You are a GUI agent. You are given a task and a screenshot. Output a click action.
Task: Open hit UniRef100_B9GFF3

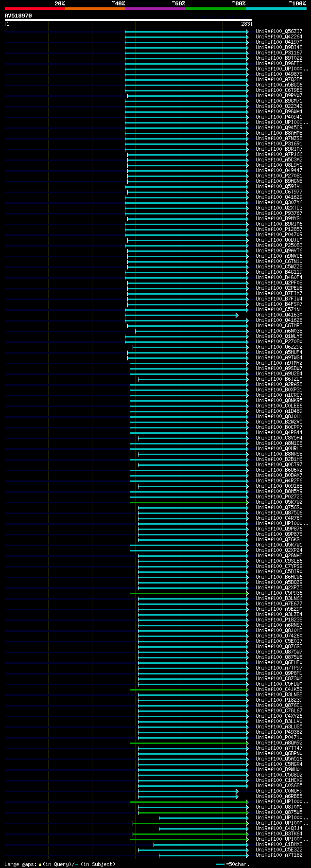[279, 63]
